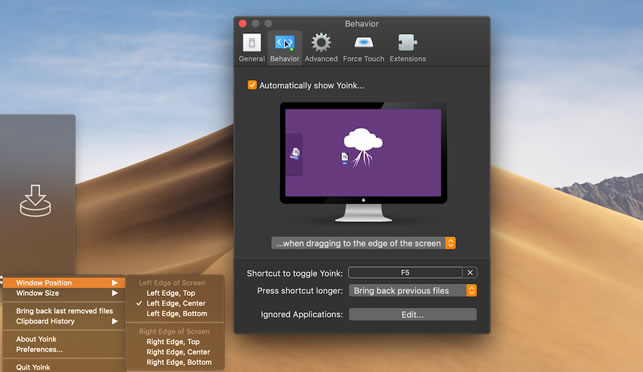Image resolution: width=643 pixels, height=372 pixels.
Task: Click the F5 shortcut recorder field
Action: coord(405,273)
